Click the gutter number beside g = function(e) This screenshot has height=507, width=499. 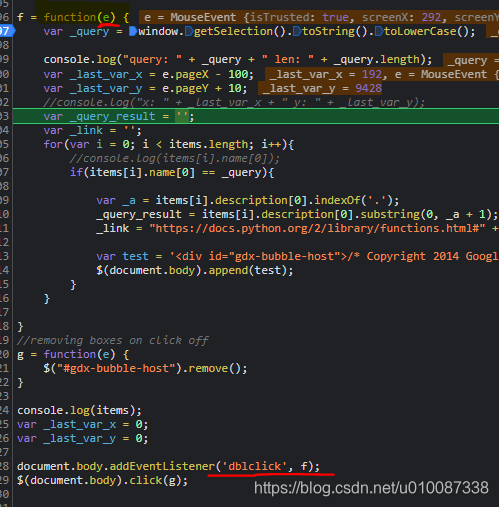pyautogui.click(x=5, y=354)
